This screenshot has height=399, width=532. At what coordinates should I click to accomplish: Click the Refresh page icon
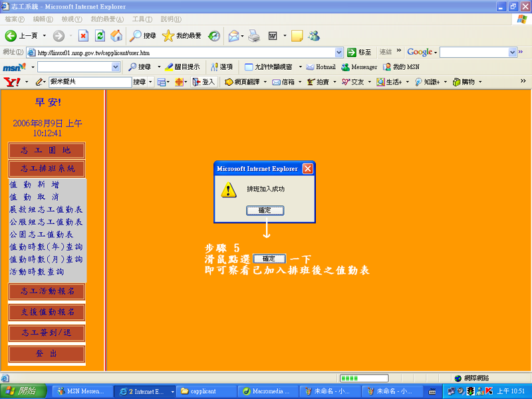[100, 36]
